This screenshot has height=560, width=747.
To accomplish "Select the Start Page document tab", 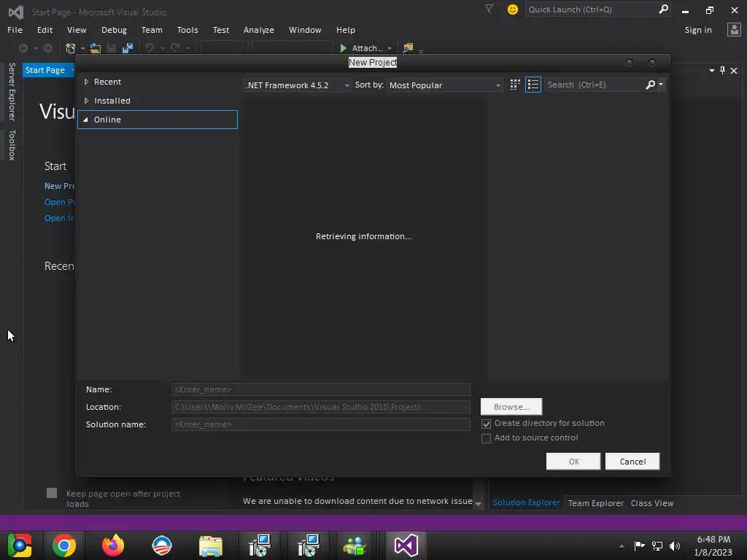I will 44,71.
